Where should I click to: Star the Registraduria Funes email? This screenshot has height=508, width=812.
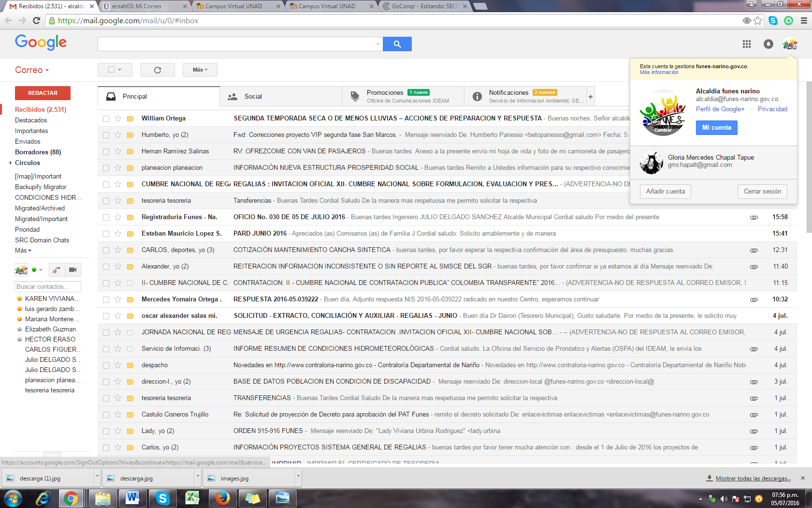click(x=118, y=217)
